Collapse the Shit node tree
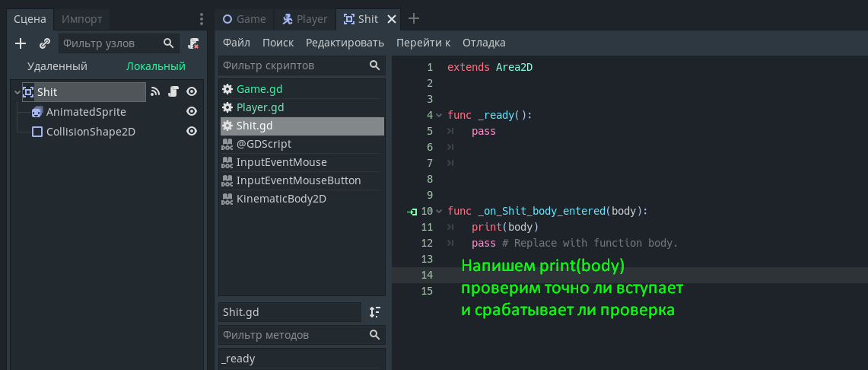The height and width of the screenshot is (370, 868). (17, 92)
